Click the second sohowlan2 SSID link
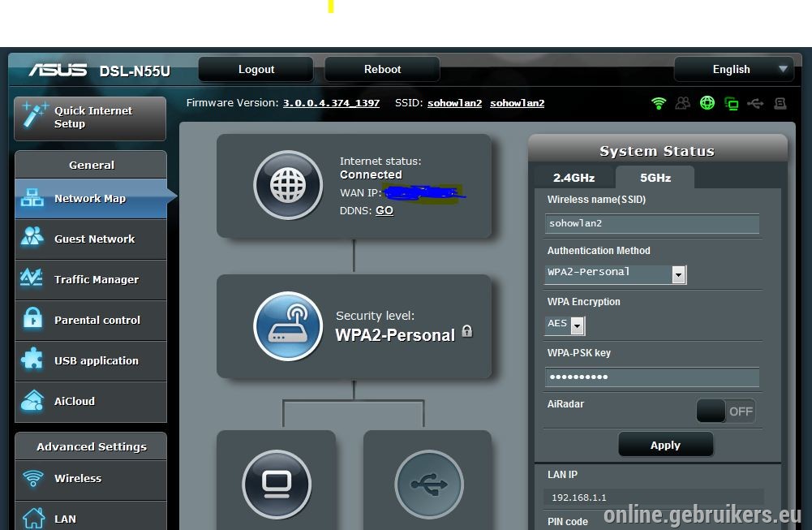The image size is (812, 530). [x=518, y=103]
